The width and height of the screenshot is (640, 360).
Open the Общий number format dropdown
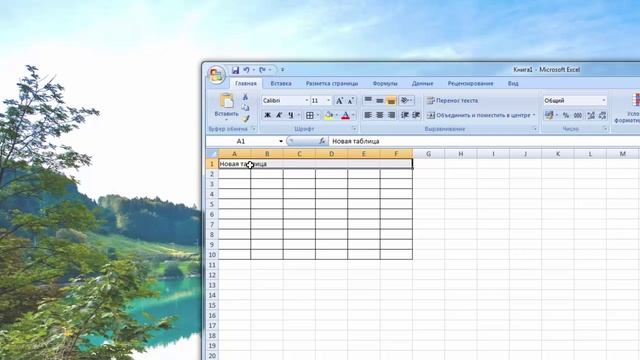tap(604, 100)
